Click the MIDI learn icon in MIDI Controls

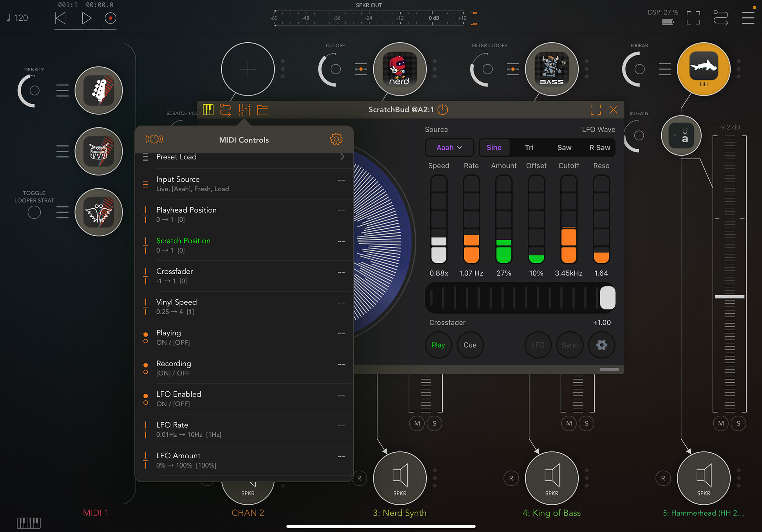pyautogui.click(x=154, y=139)
